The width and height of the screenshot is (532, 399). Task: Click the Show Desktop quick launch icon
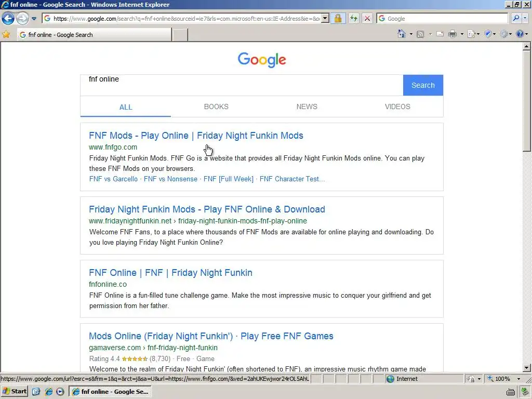click(x=36, y=392)
